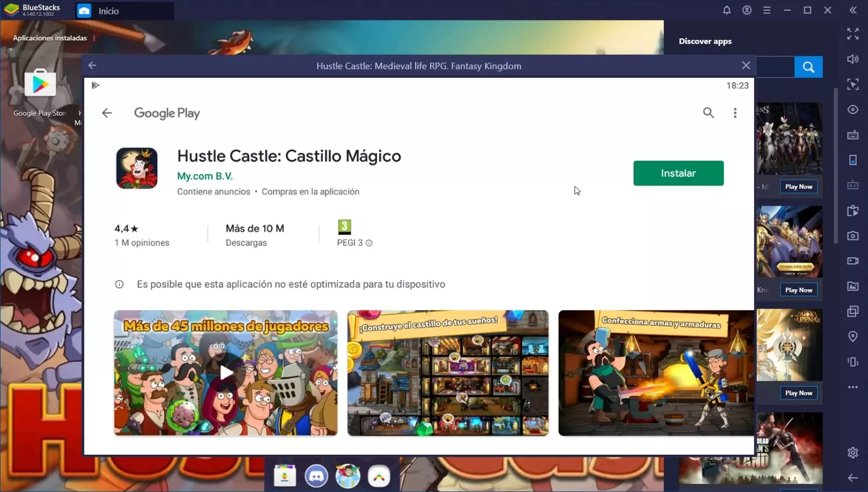The image size is (868, 492).
Task: Open the My.com B.V. developer link
Action: point(205,176)
